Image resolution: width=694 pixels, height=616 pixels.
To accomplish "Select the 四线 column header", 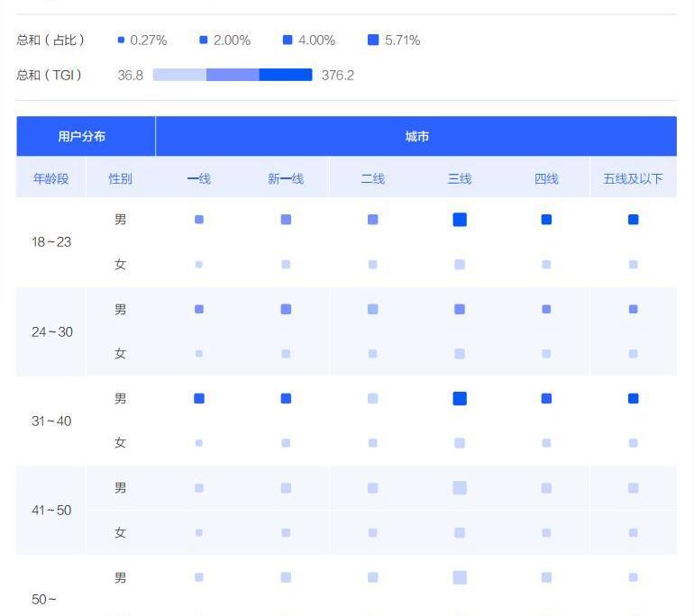I will [x=546, y=178].
